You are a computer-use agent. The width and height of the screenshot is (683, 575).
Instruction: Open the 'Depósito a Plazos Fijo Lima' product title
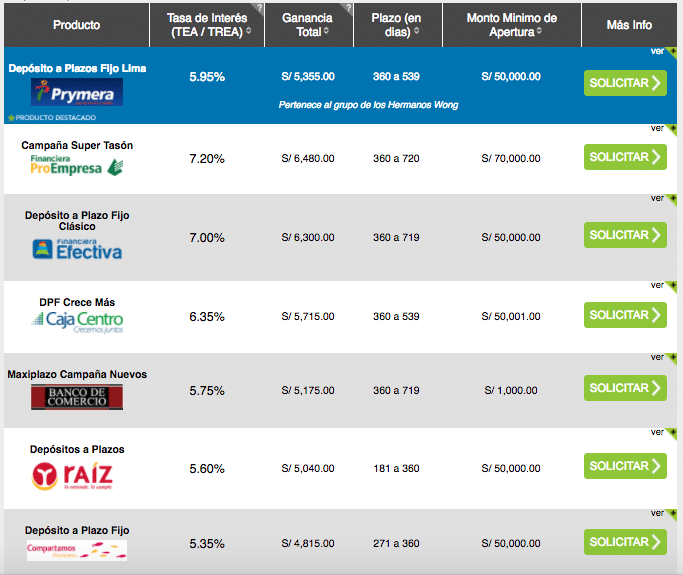tap(77, 68)
